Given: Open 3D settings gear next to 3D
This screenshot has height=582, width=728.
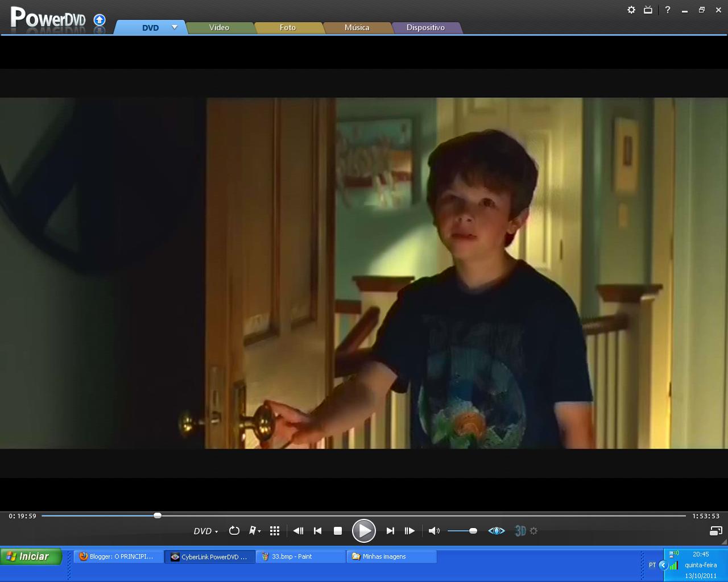Looking at the screenshot, I should [533, 530].
